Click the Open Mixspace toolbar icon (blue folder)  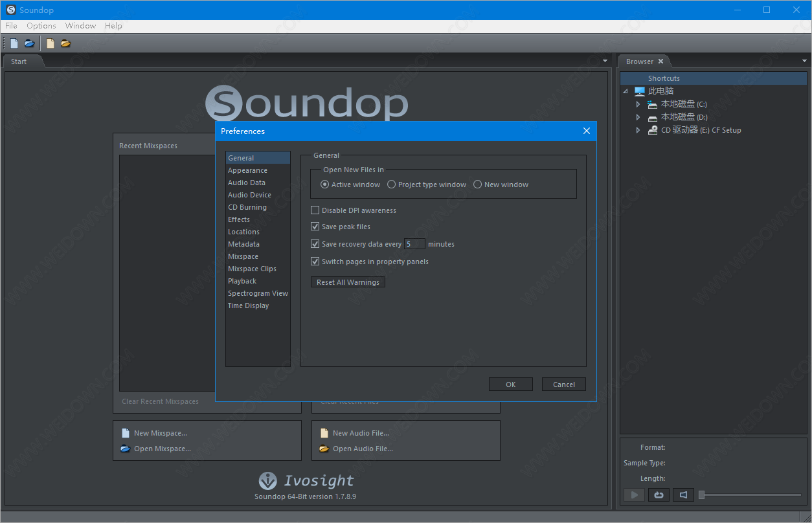(x=29, y=43)
